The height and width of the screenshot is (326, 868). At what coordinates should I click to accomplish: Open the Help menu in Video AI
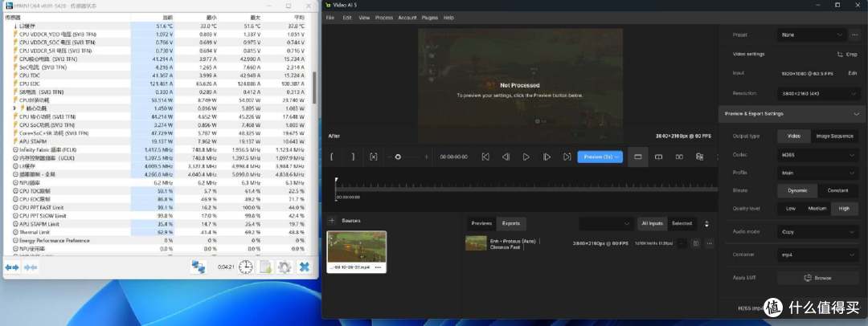449,18
